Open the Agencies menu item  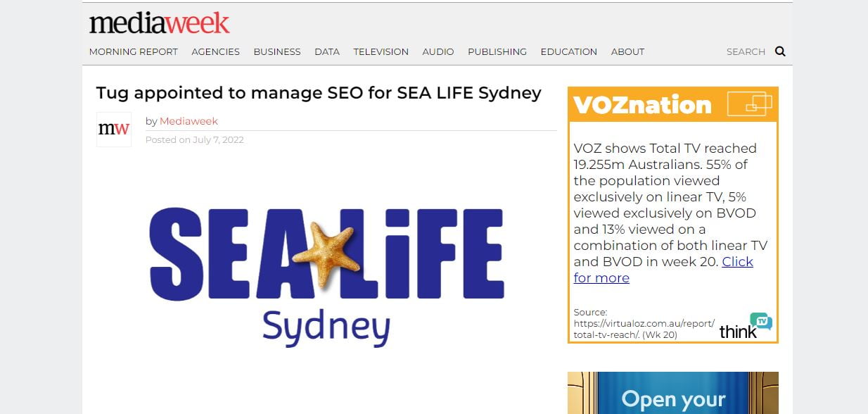216,51
